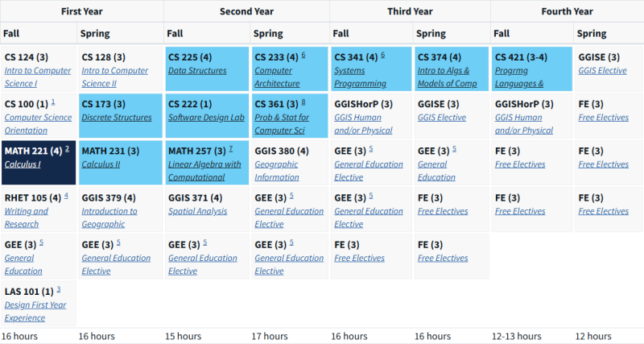Open the Design First Year Experience link

(x=35, y=311)
